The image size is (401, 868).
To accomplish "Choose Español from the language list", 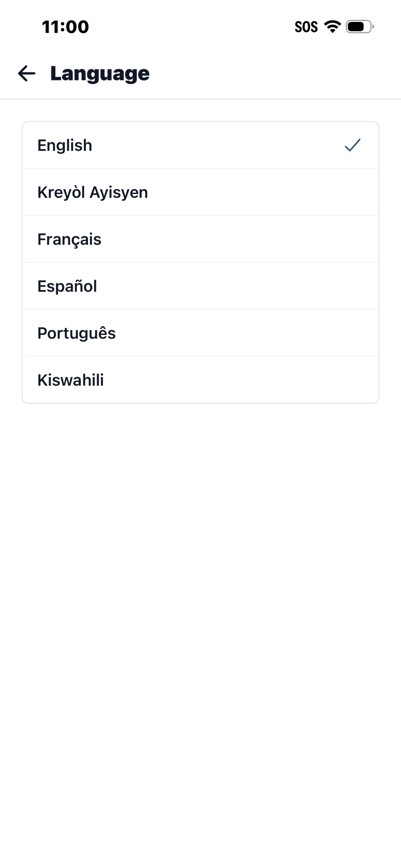I will (200, 286).
